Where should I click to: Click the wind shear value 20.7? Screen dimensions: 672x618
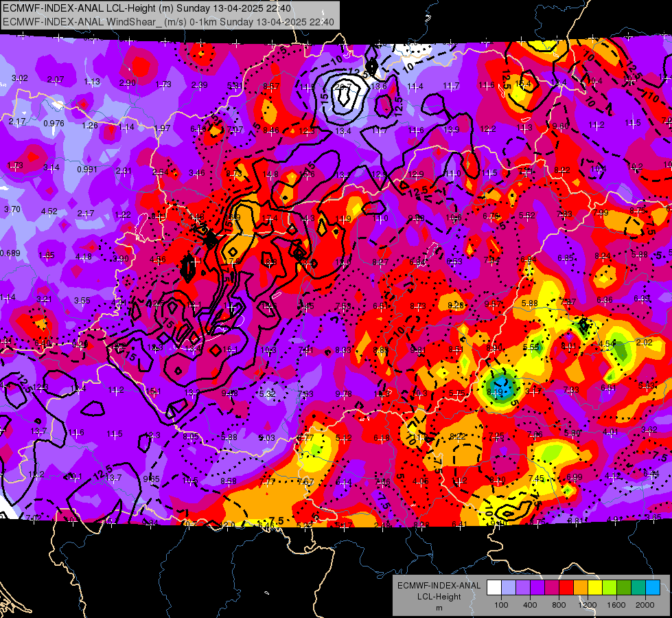click(x=343, y=87)
